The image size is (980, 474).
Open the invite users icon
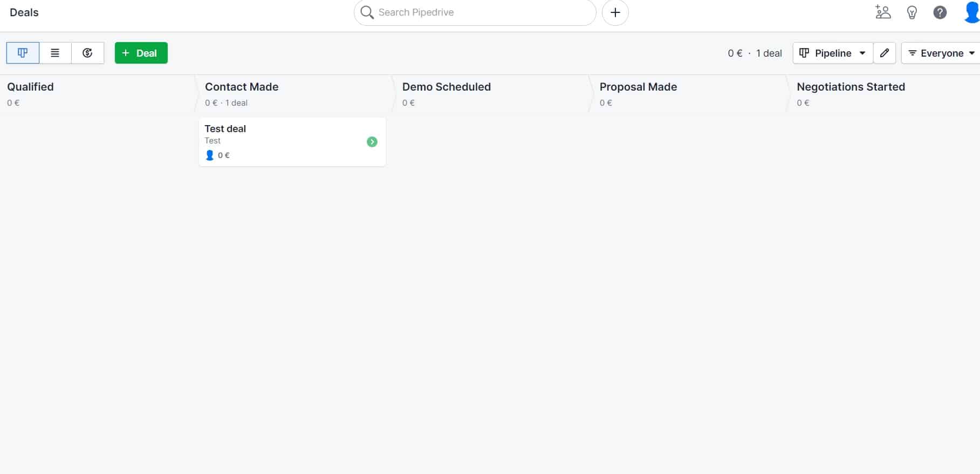[882, 12]
